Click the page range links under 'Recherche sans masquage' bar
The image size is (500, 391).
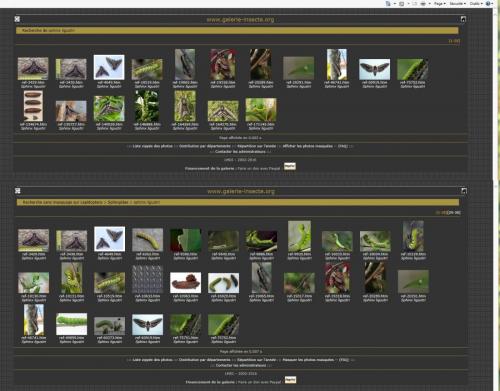pos(448,212)
